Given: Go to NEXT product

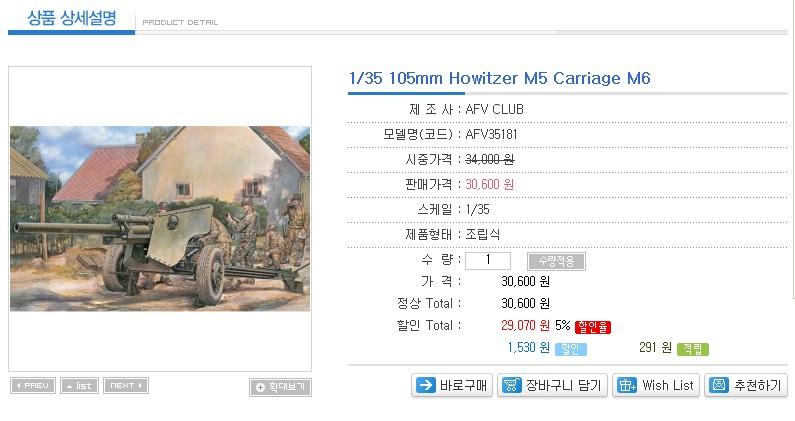Looking at the screenshot, I should [126, 385].
